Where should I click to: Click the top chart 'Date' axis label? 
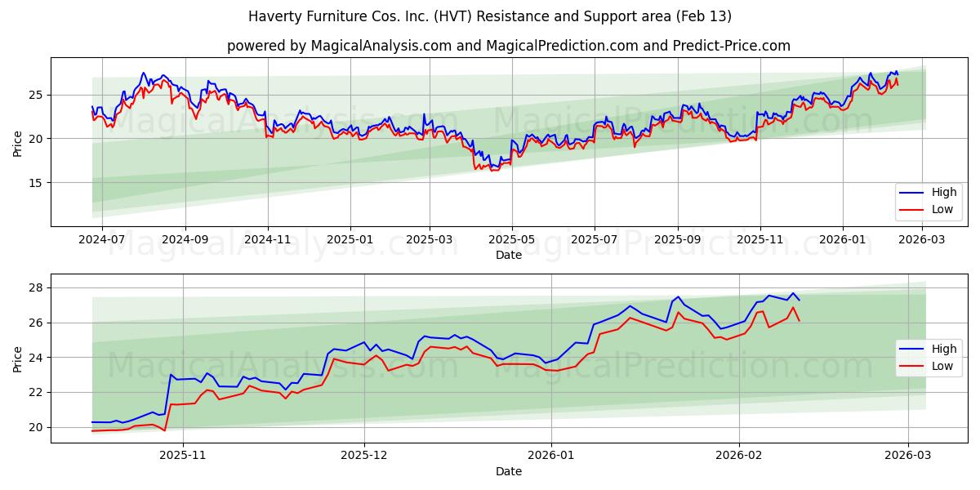tap(508, 256)
